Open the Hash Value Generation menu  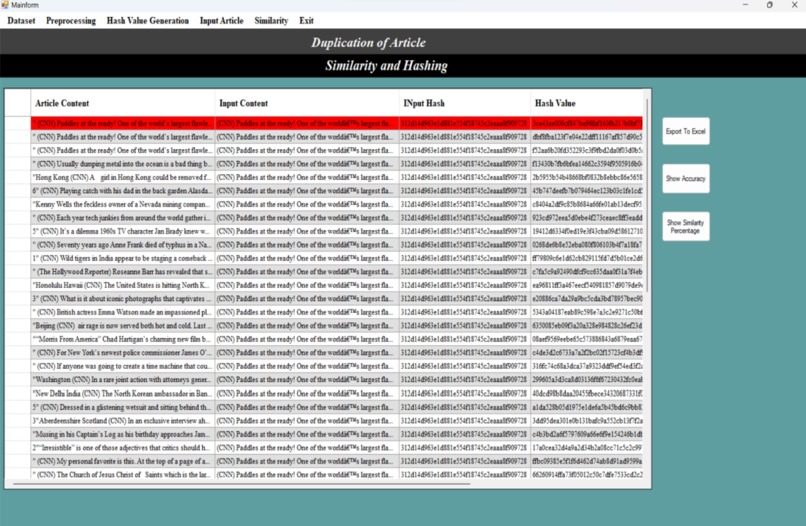[x=148, y=21]
